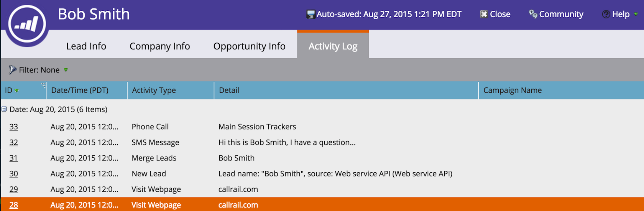Click the Marketo logo icon

pyautogui.click(x=27, y=24)
